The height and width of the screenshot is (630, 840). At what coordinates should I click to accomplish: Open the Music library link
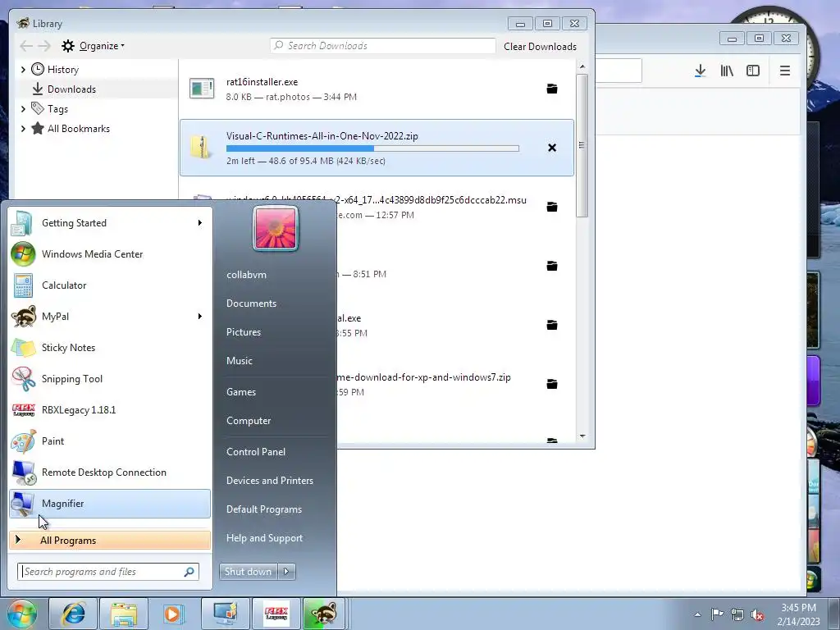point(239,361)
